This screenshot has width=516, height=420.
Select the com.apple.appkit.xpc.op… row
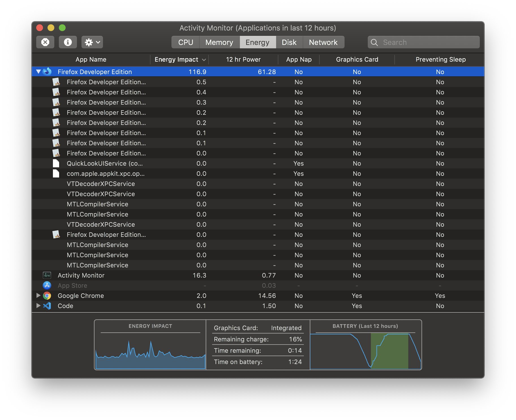[258, 174]
